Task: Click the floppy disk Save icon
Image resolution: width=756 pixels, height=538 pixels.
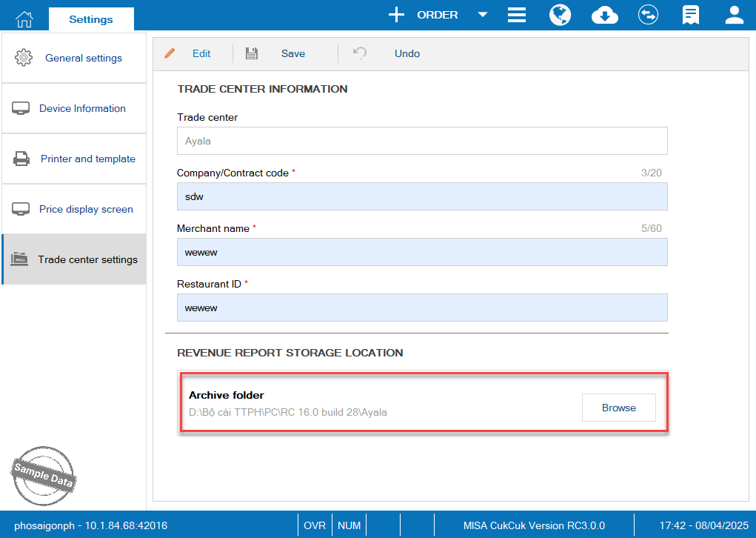Action: [x=252, y=53]
